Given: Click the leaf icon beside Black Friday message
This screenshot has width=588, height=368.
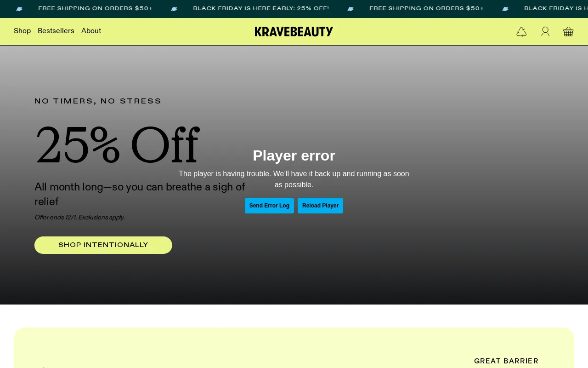Looking at the screenshot, I should click(x=173, y=8).
